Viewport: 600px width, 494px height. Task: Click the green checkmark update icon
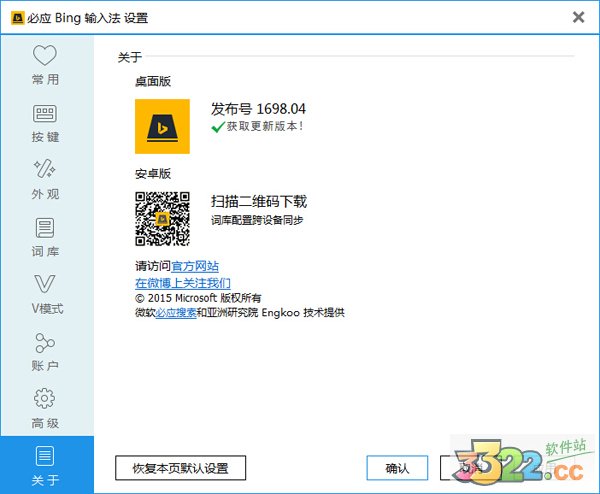coord(218,127)
